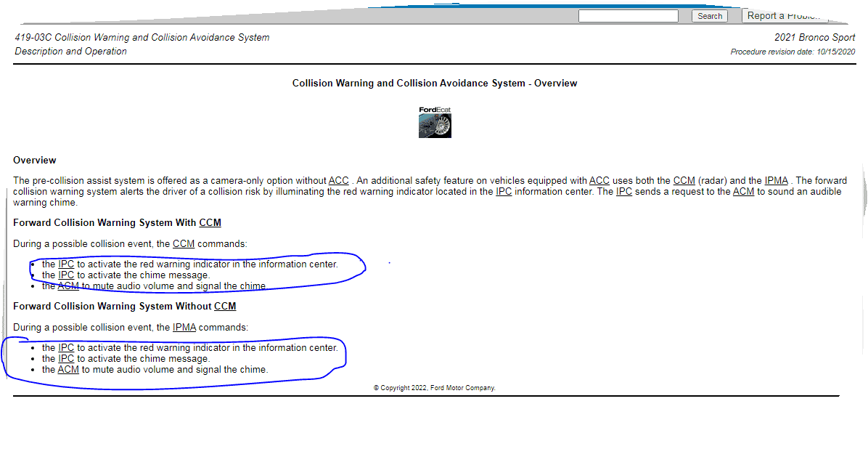
Task: Open the CCM link before '(radar)'
Action: click(x=684, y=181)
